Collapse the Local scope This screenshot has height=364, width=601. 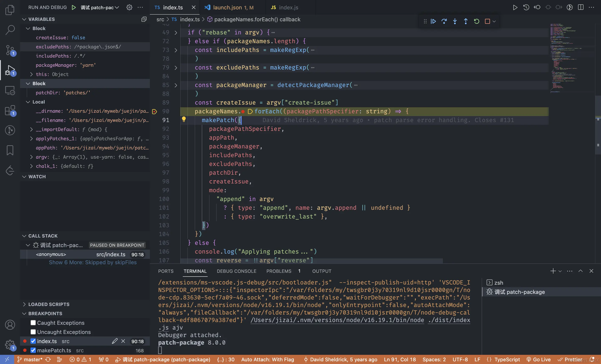point(28,102)
